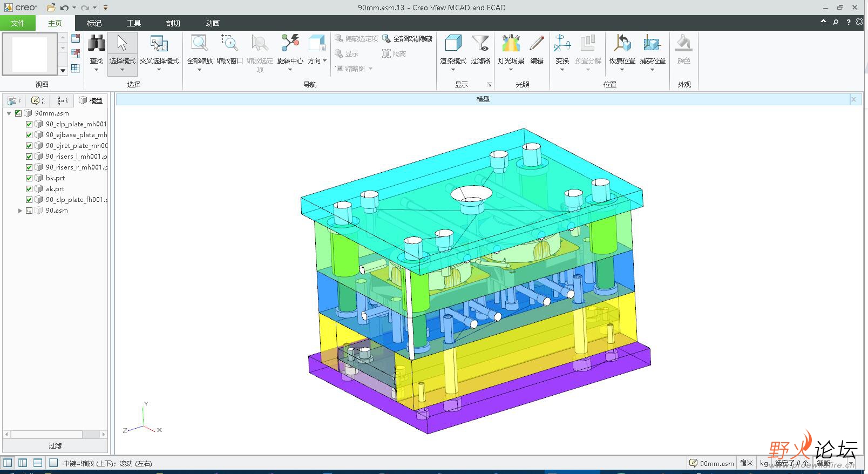Click the 90mm.asm status bar entry

pyautogui.click(x=712, y=463)
